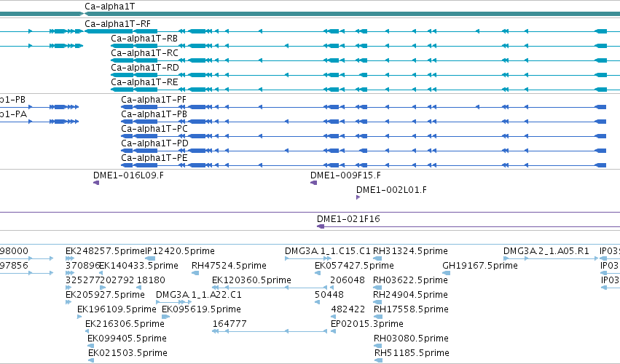The width and height of the screenshot is (620, 364).
Task: Click the EK205927.5prime EST label
Action: pos(105,296)
